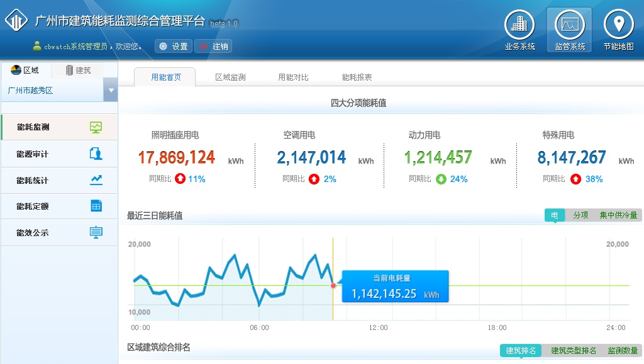This screenshot has height=364, width=644.
Task: Click the 能效公示 presentation board icon
Action: [x=96, y=232]
